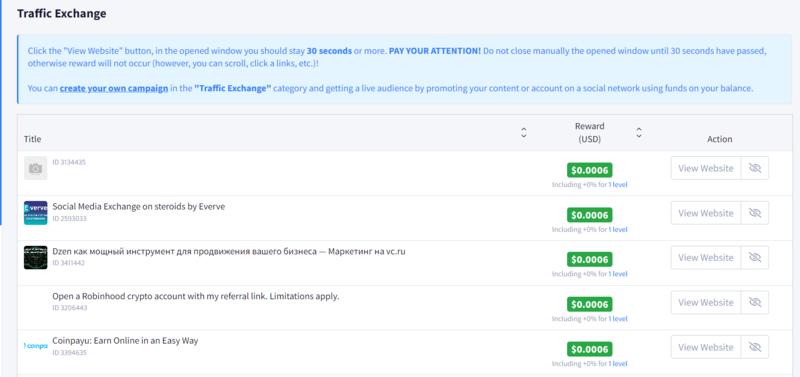Click the 1 level link in Coinpayu row
The width and height of the screenshot is (800, 377).
click(618, 364)
